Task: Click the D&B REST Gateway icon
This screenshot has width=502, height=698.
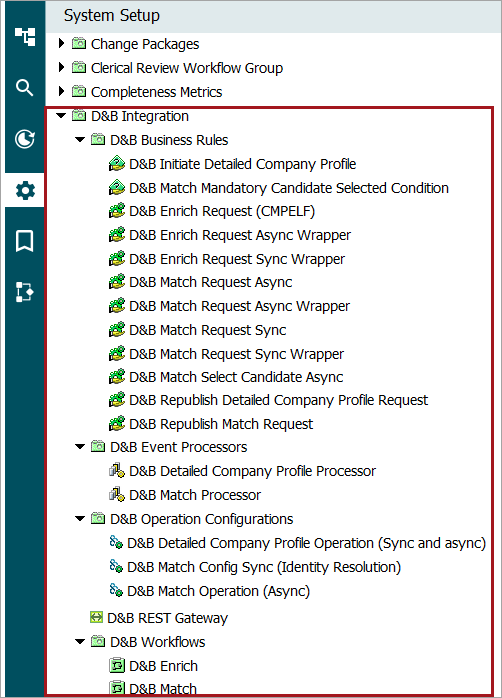Action: pyautogui.click(x=96, y=617)
